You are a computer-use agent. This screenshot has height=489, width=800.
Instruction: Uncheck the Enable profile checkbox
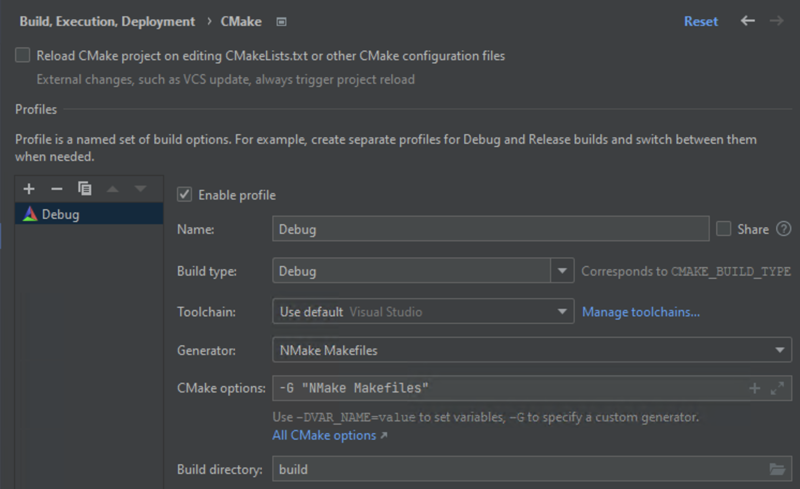click(x=184, y=195)
